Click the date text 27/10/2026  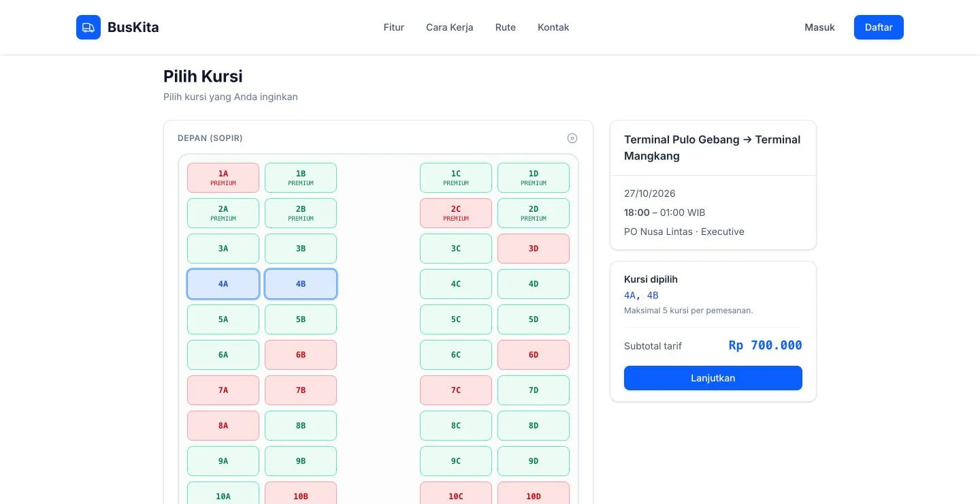click(650, 193)
